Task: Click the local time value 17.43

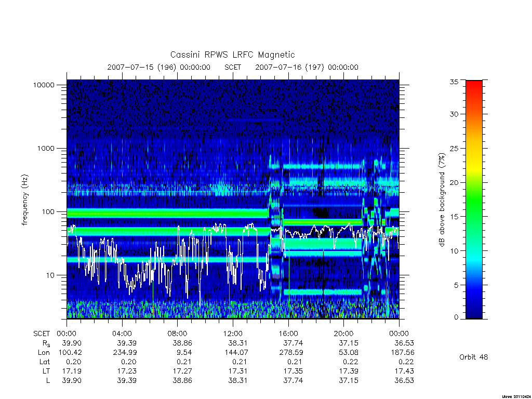Action: [x=404, y=371]
